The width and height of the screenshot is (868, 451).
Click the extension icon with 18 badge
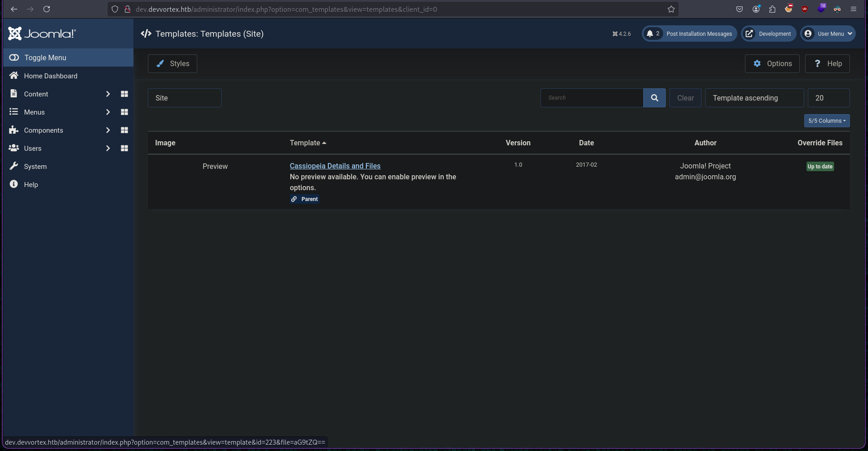(821, 8)
